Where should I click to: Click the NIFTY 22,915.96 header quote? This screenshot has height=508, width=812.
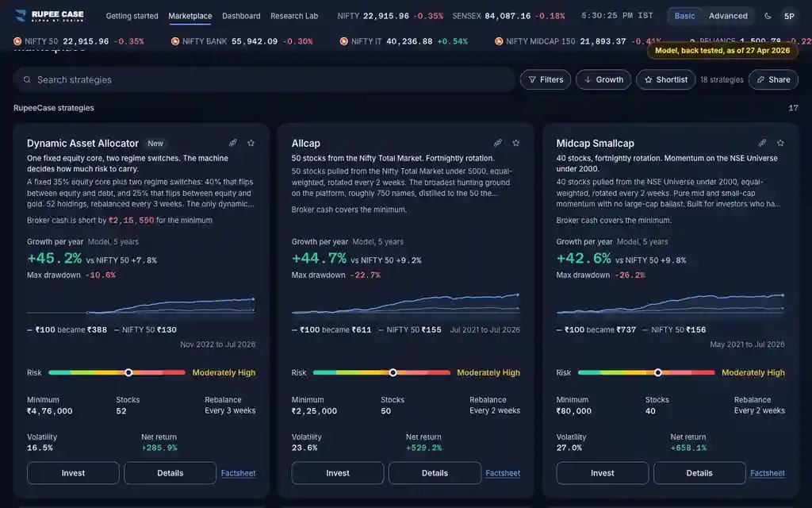(390, 16)
